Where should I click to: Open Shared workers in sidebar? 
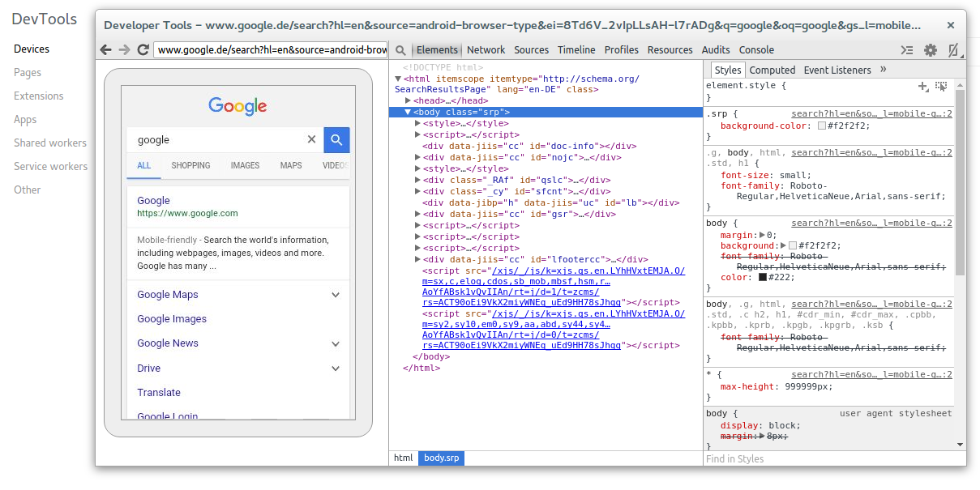click(x=50, y=143)
